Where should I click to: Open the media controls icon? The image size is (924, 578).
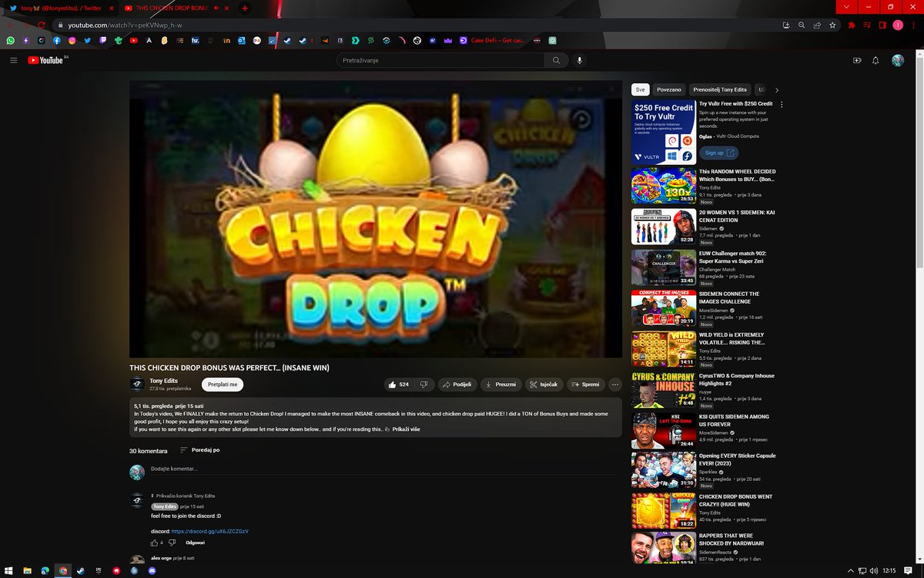click(x=867, y=25)
